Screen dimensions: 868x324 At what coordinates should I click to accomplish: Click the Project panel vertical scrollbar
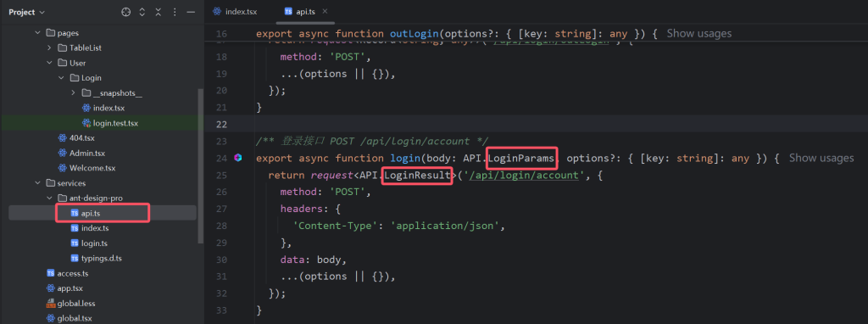[200, 166]
